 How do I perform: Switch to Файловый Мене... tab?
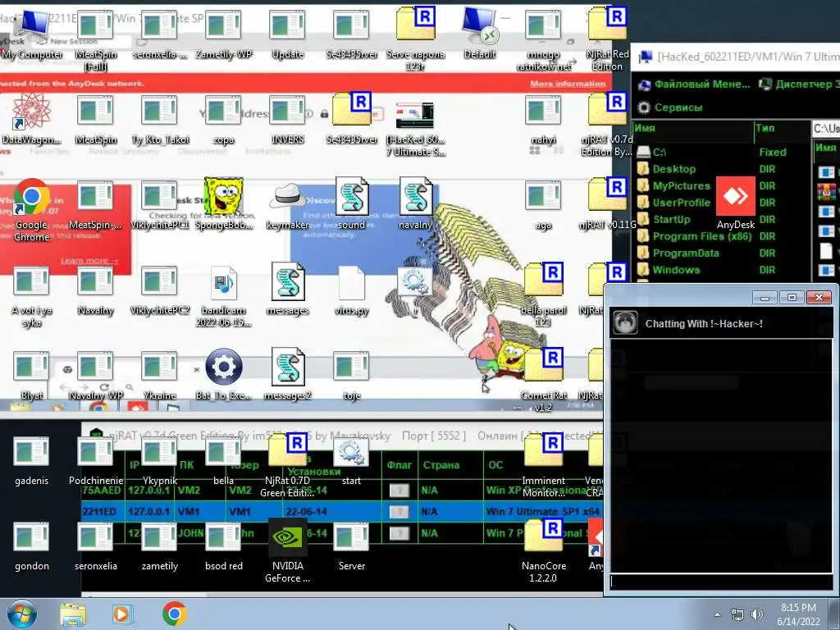694,84
